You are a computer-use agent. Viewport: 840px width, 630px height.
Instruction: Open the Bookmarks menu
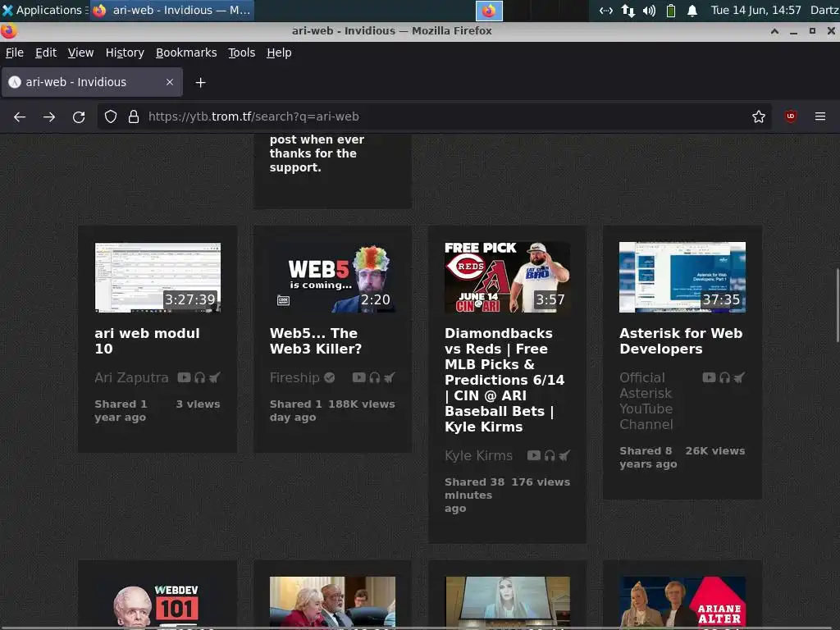[186, 52]
